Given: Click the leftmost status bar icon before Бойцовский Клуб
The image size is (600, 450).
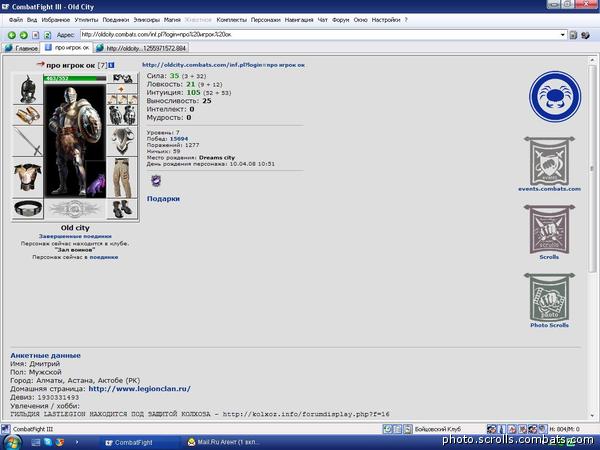Looking at the screenshot, I should (x=387, y=429).
